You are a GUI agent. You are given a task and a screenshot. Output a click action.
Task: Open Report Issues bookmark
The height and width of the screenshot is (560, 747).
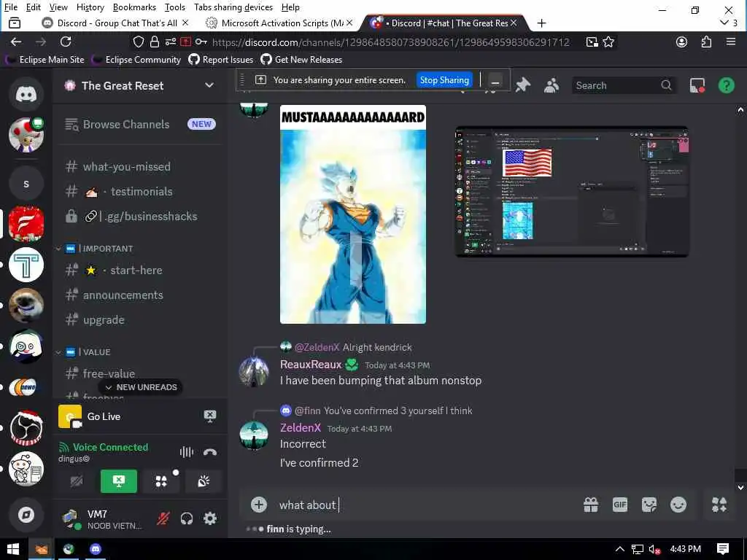click(x=220, y=60)
